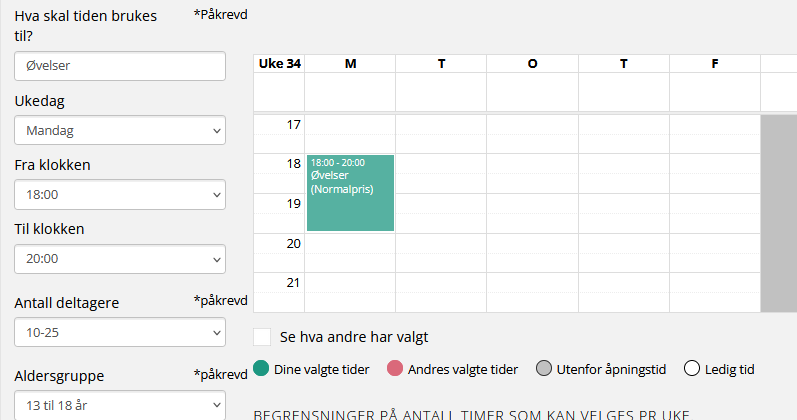Click the Wednesday column header 'O'
797x420 pixels.
(x=532, y=64)
